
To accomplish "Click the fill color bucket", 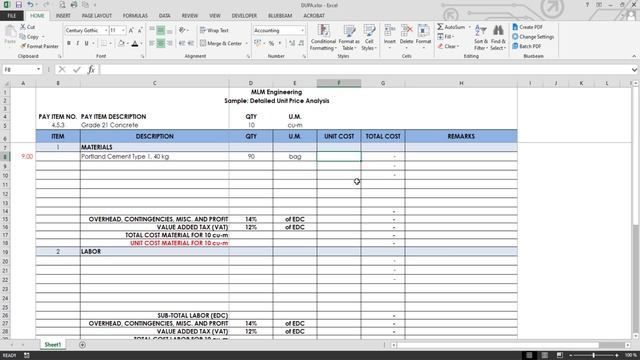I will (x=121, y=43).
